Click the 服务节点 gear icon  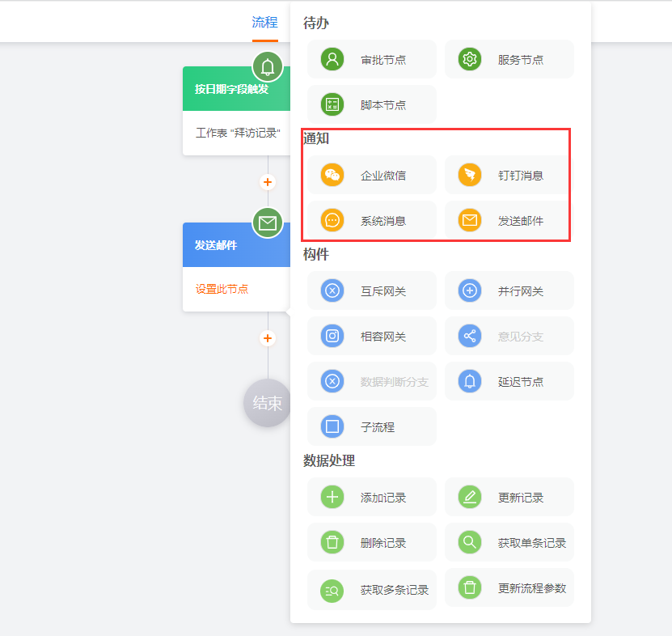tap(470, 59)
